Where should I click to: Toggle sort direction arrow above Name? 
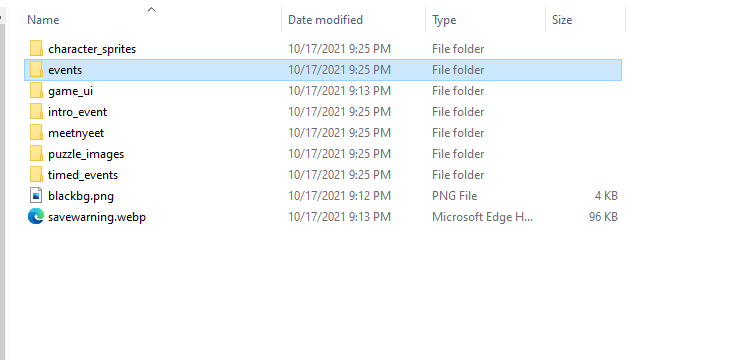point(151,9)
